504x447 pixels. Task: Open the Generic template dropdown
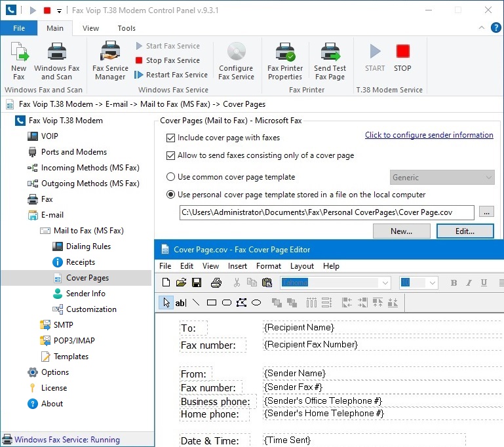(442, 178)
